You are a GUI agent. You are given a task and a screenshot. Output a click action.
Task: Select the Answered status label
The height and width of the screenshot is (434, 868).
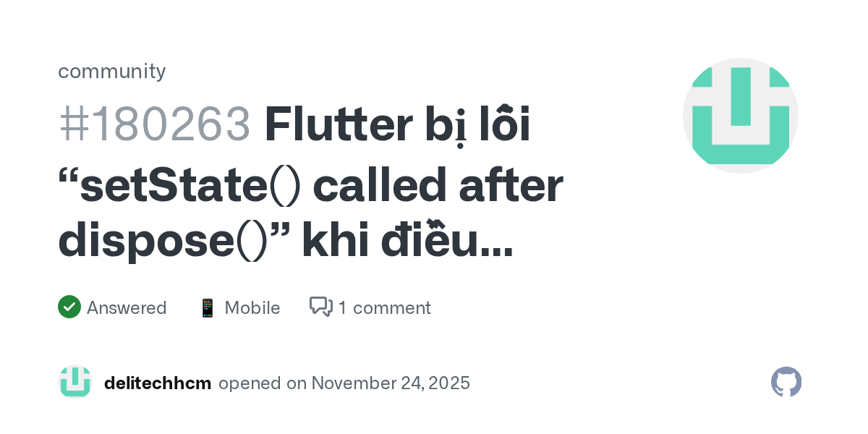pos(127,308)
